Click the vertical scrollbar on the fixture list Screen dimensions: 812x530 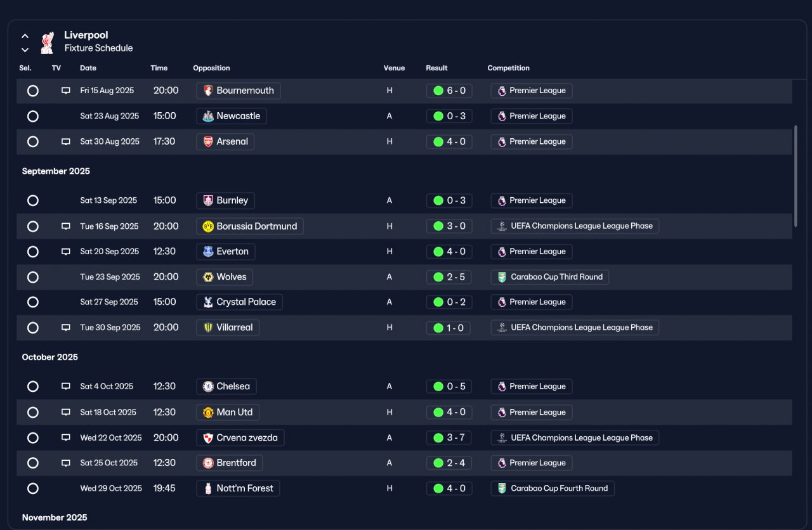coord(796,176)
